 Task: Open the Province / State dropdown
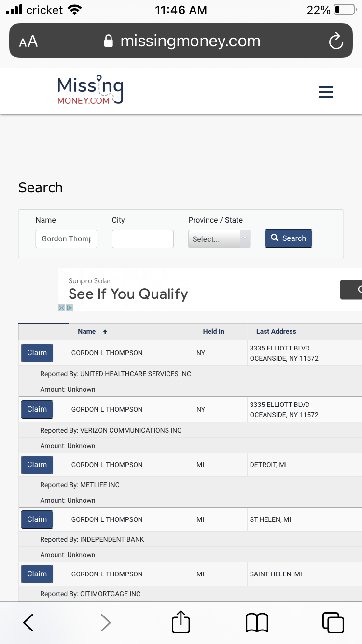tap(219, 239)
